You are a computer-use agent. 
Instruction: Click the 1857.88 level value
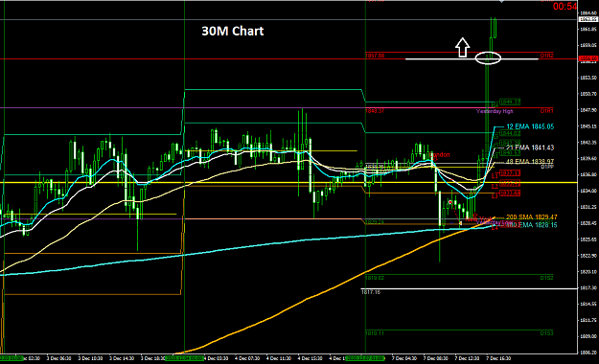[375, 56]
